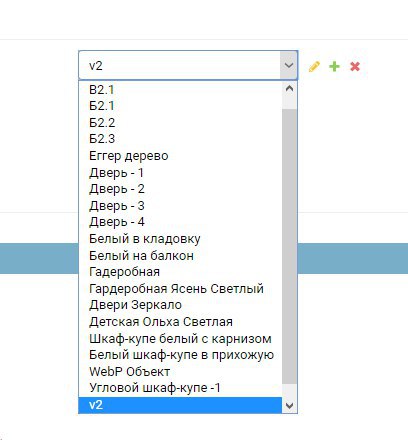Select Двери Зеркало option
This screenshot has width=408, height=440.
[x=180, y=305]
